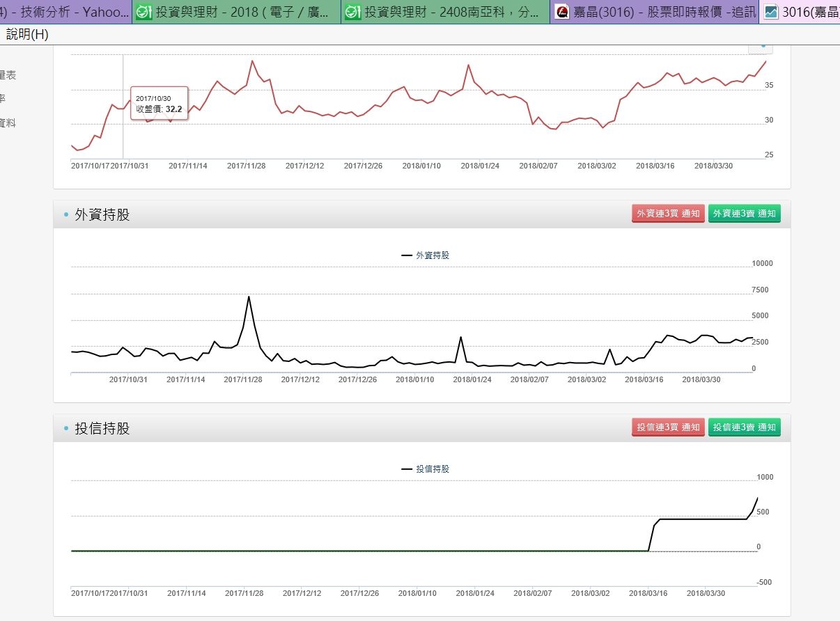
Task: Click the 2018/03/16 date label under the 投信持股 chart
Action: [648, 593]
